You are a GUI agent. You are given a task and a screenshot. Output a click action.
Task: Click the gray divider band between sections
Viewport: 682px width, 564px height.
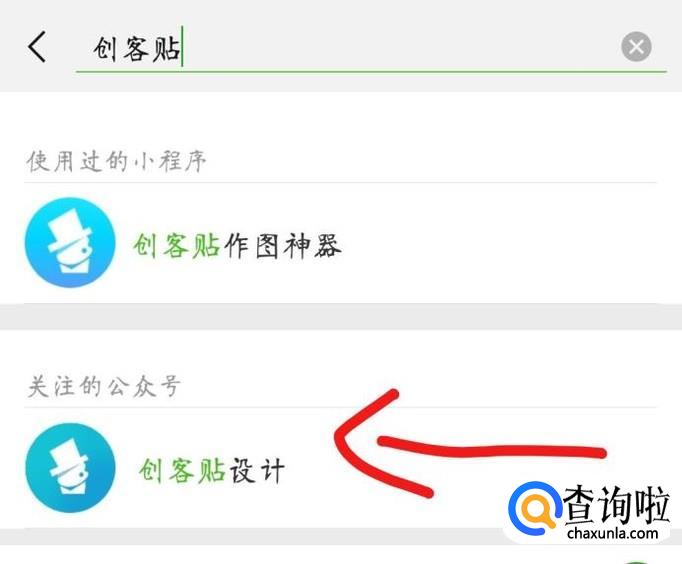pos(341,317)
